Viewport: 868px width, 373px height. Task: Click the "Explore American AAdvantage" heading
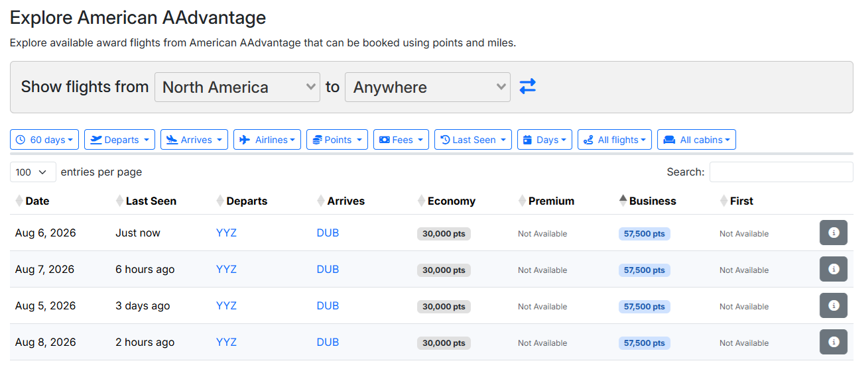click(138, 18)
